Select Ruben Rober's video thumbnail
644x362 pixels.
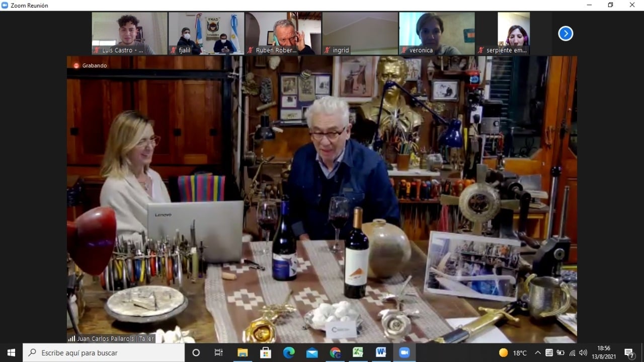[x=283, y=33]
